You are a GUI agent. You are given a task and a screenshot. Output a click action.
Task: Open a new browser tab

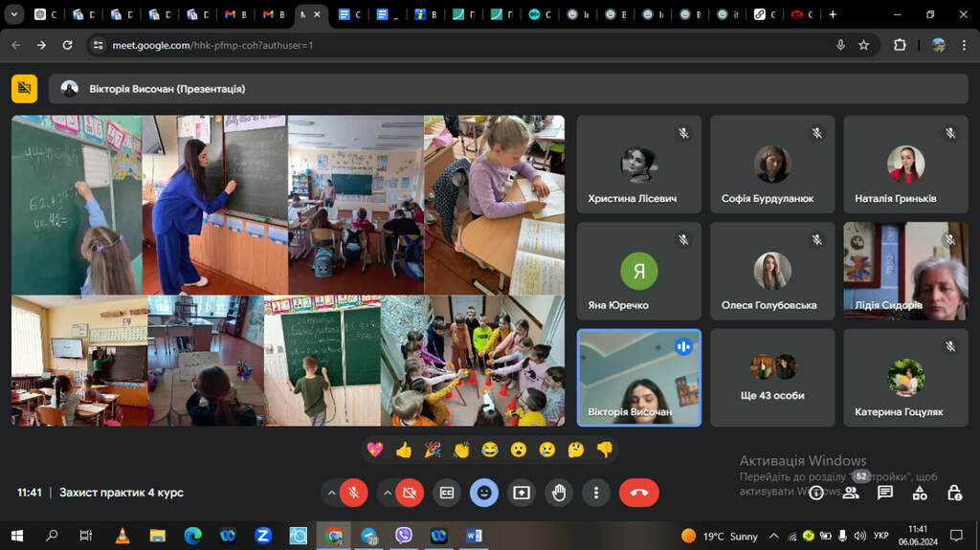coord(833,14)
